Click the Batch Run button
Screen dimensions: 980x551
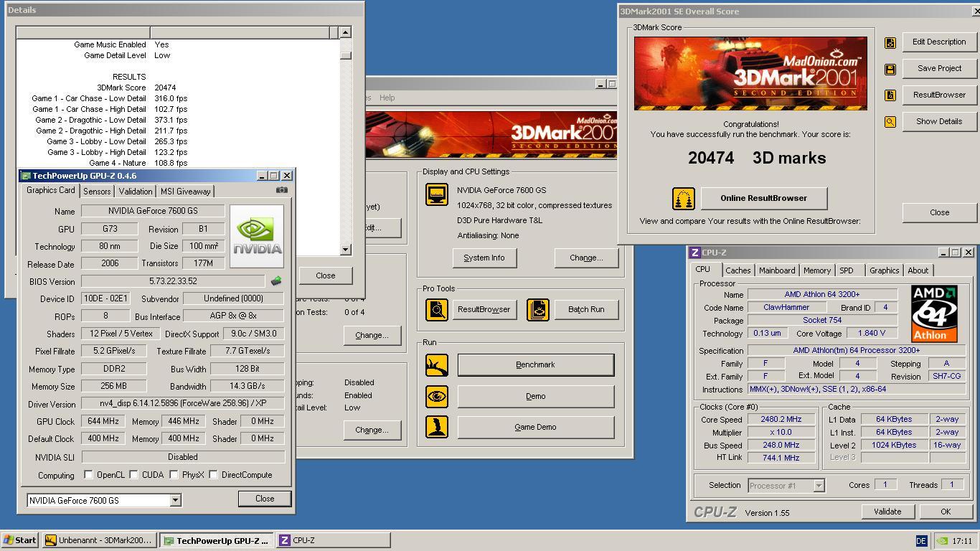(x=586, y=309)
